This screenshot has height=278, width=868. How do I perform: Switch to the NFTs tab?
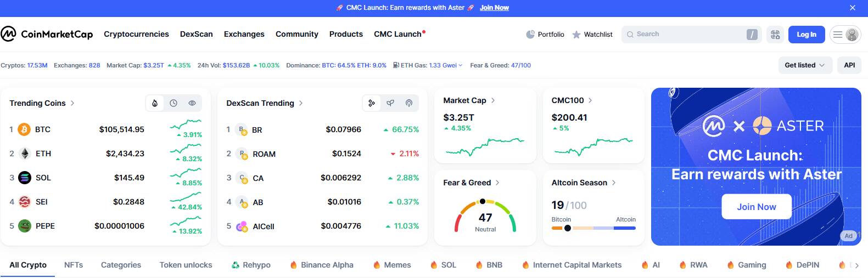74,265
